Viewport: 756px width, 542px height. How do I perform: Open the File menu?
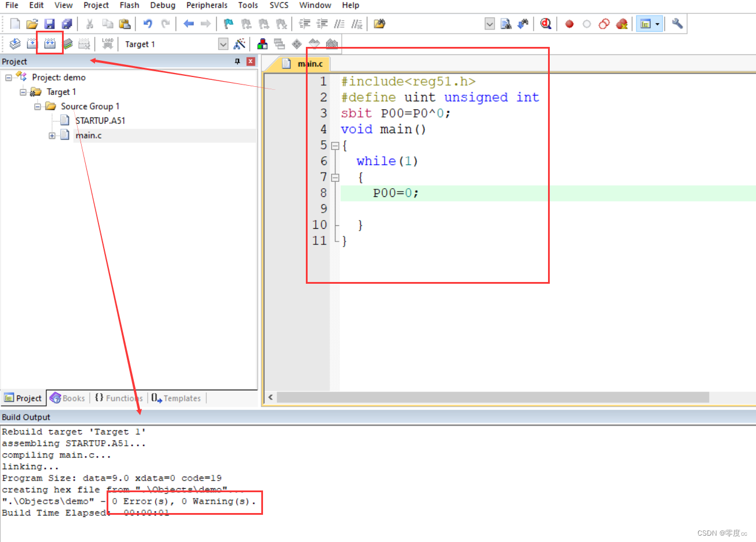tap(12, 5)
